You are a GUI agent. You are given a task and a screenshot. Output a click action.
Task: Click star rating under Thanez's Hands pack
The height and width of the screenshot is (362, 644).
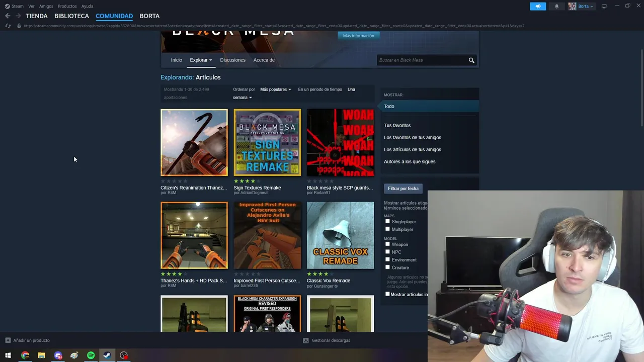point(174,274)
